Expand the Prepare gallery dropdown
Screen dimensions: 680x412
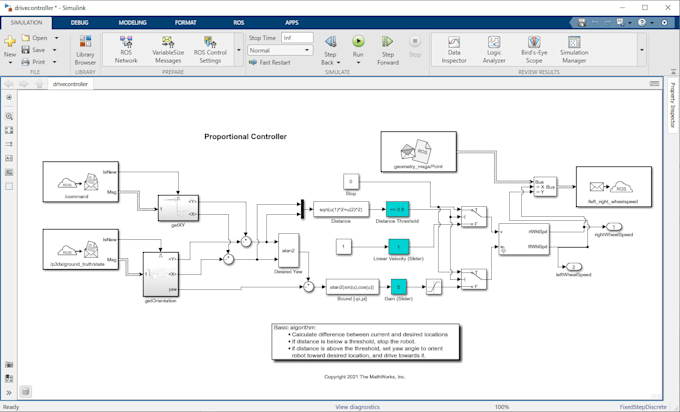[239, 50]
